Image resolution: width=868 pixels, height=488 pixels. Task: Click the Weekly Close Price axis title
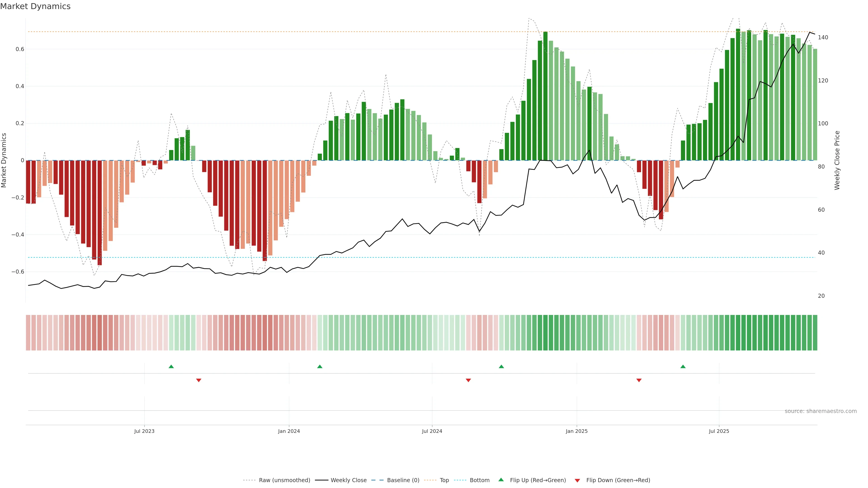coord(837,160)
